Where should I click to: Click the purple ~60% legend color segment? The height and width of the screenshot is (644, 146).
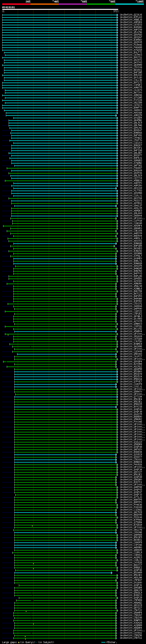pyautogui.click(x=73, y=4)
